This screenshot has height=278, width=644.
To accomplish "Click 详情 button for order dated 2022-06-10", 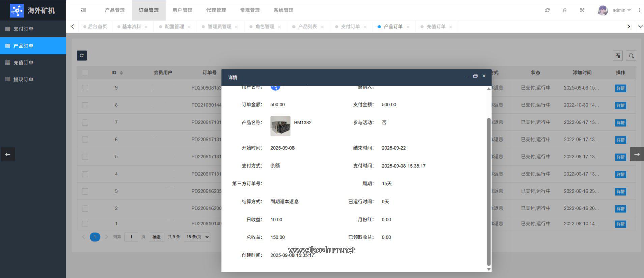I will pos(620,224).
